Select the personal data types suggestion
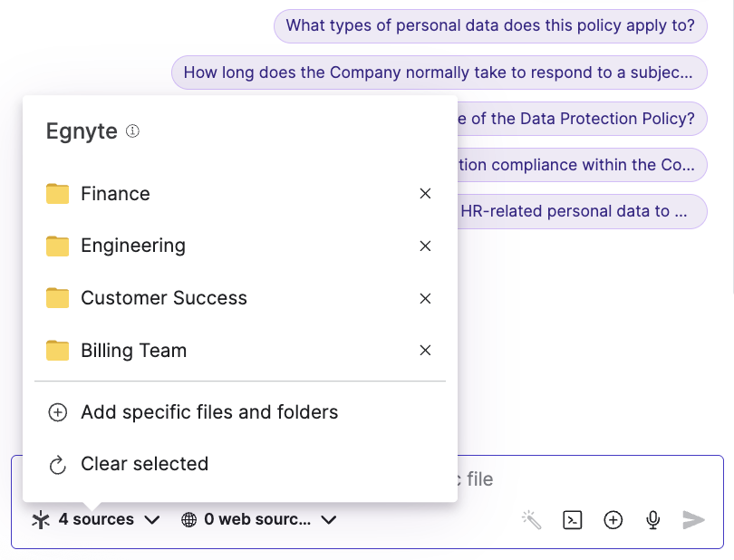This screenshot has height=560, width=734. [489, 25]
